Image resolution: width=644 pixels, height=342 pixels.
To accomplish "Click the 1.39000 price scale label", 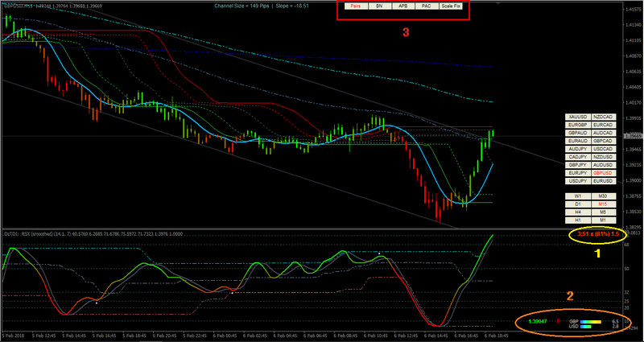I will point(633,180).
